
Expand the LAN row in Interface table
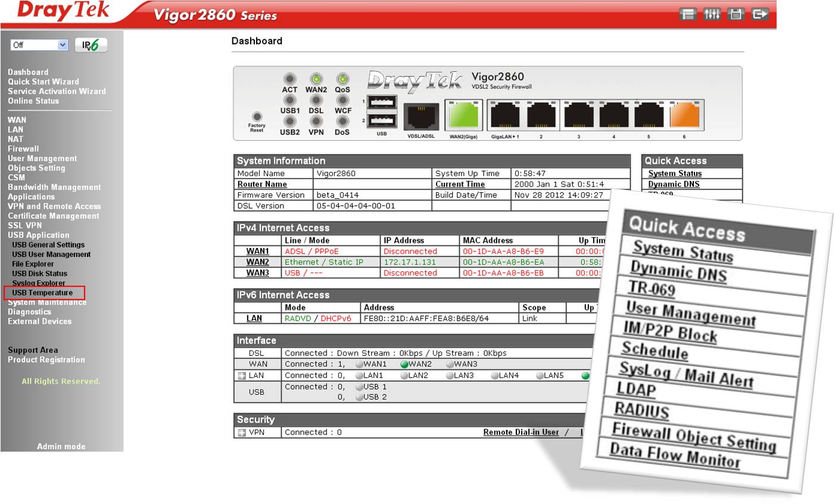[242, 375]
